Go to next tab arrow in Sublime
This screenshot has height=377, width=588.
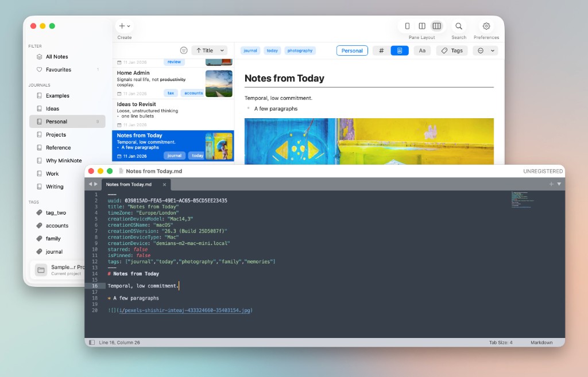96,184
